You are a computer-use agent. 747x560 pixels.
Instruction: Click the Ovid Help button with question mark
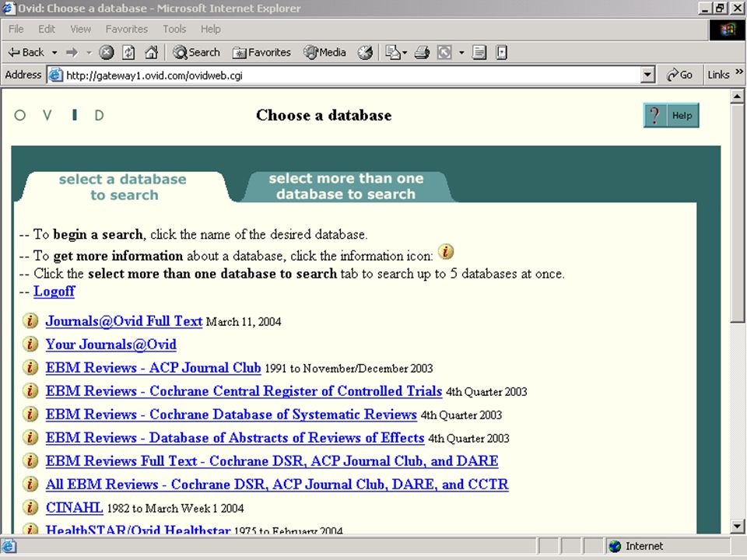click(x=672, y=115)
